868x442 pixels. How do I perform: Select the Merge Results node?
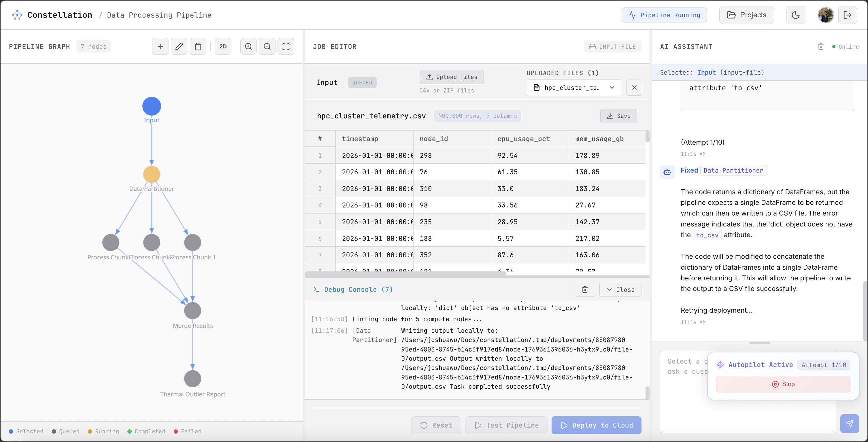tap(193, 310)
